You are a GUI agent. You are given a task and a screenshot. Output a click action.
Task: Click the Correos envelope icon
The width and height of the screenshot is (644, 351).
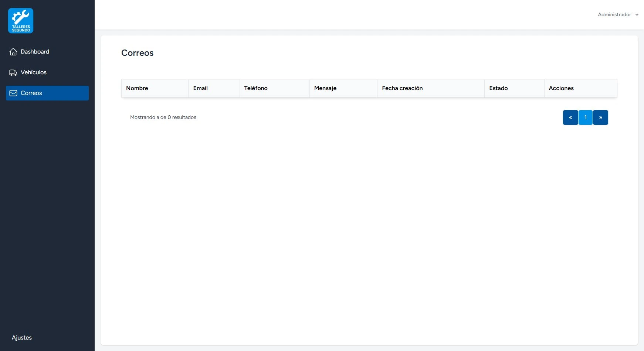pyautogui.click(x=13, y=93)
